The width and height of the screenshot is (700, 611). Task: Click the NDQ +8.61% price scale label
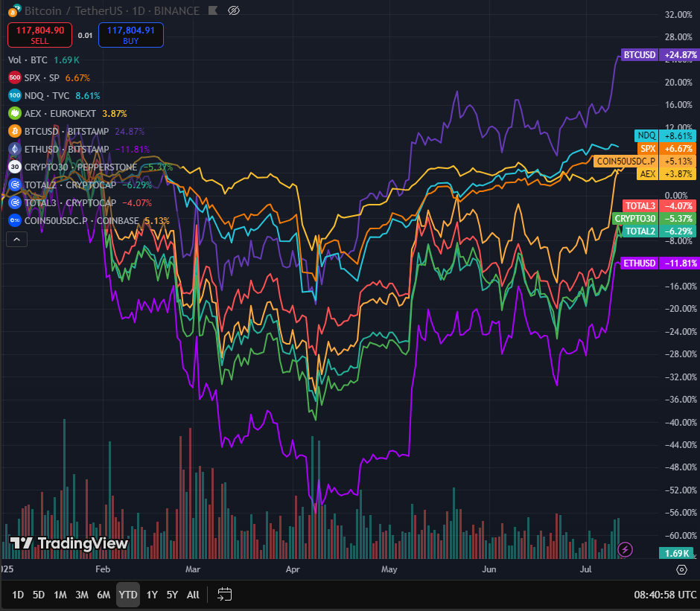click(x=665, y=135)
